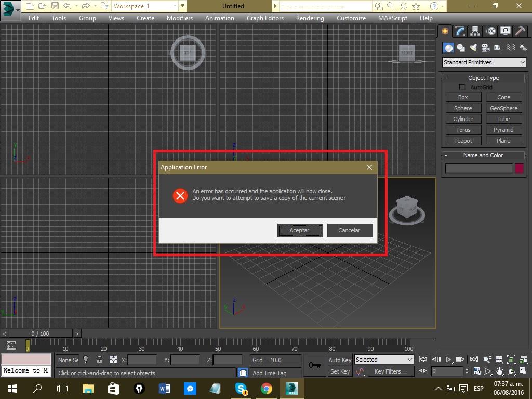Open the Graph Editors menu
532x399 pixels.
(265, 18)
